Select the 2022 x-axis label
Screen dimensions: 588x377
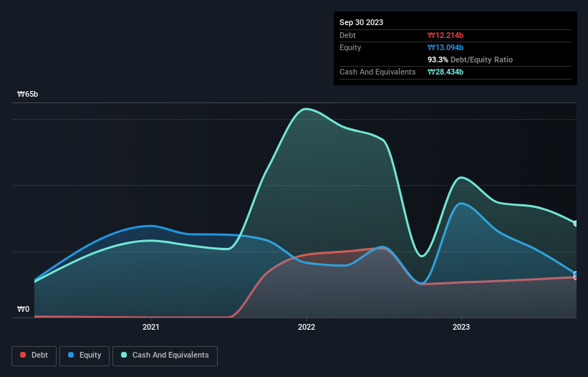tap(307, 327)
